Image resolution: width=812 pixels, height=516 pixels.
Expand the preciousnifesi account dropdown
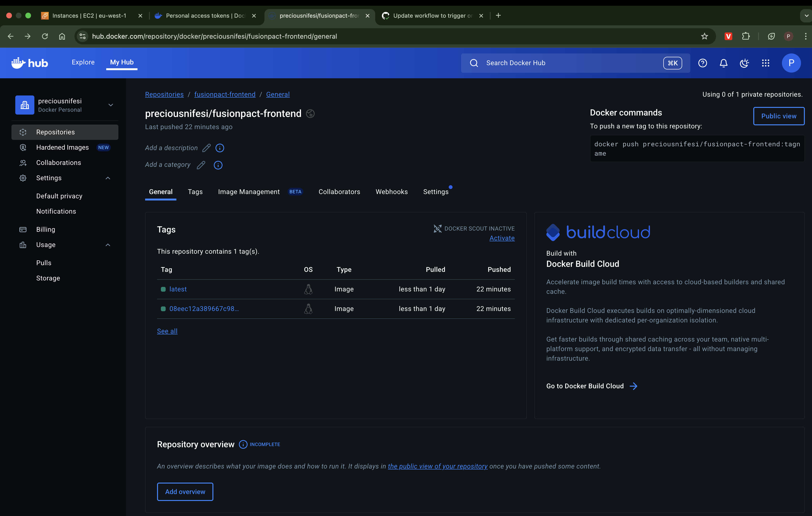pos(111,105)
